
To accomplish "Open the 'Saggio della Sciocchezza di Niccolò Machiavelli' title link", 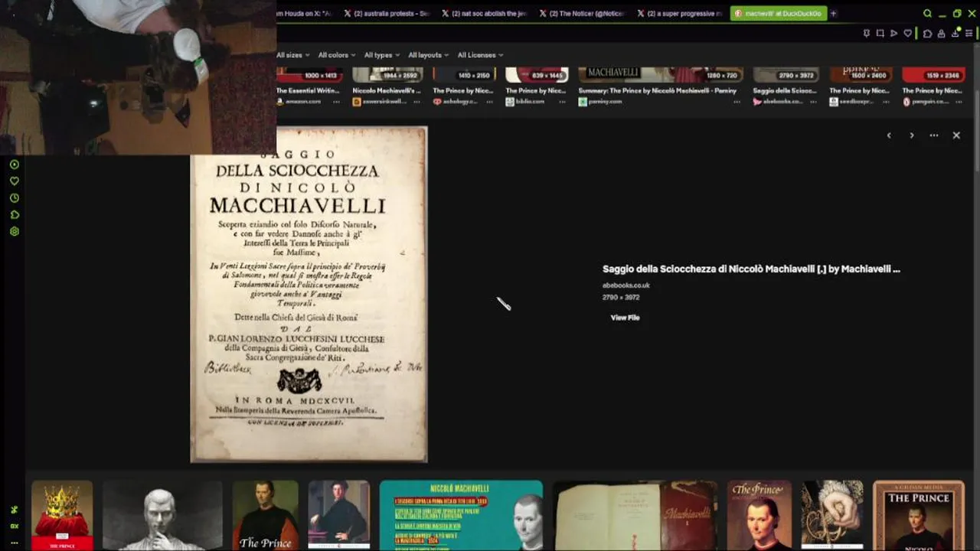I will point(751,269).
